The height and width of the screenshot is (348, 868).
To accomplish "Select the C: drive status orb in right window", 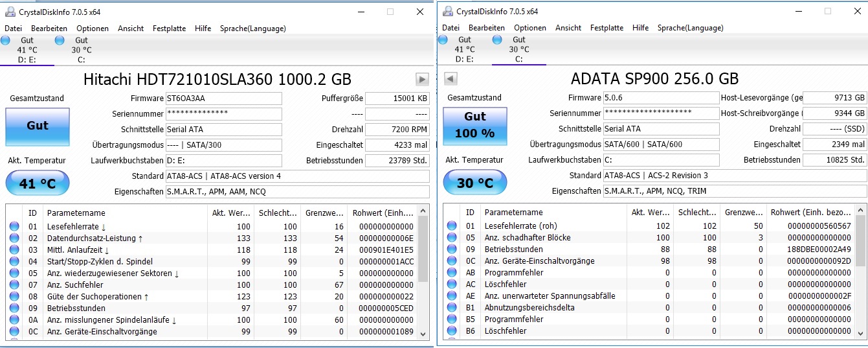I will pyautogui.click(x=498, y=40).
